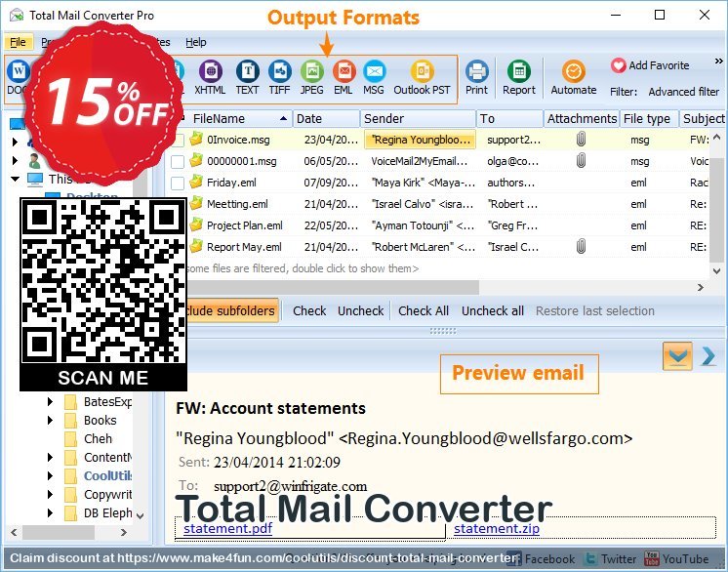Click the paperclip on 00000001.msg row
The width and height of the screenshot is (728, 572).
pyautogui.click(x=581, y=161)
